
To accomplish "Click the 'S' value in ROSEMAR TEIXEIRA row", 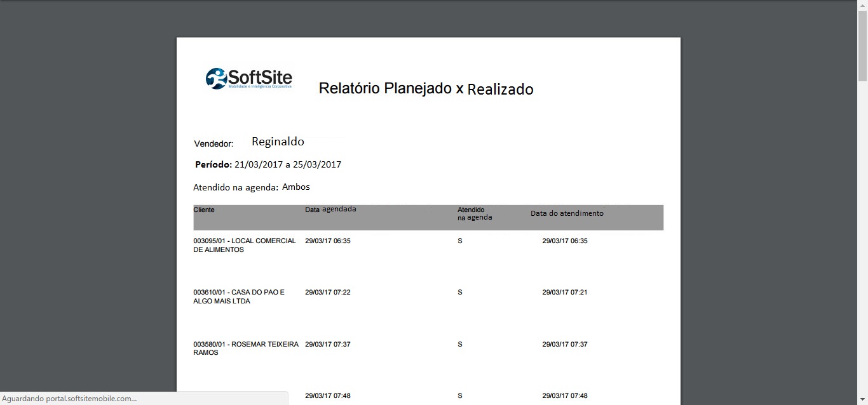I will click(x=459, y=345).
